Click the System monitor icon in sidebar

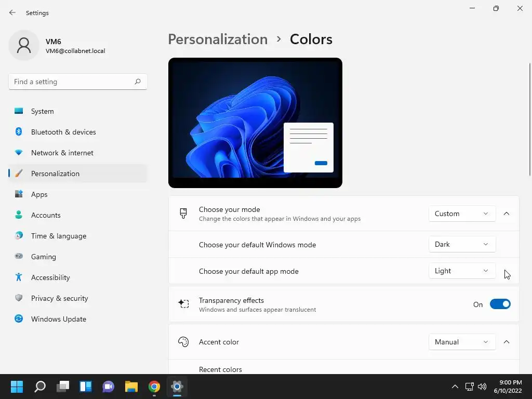click(19, 111)
